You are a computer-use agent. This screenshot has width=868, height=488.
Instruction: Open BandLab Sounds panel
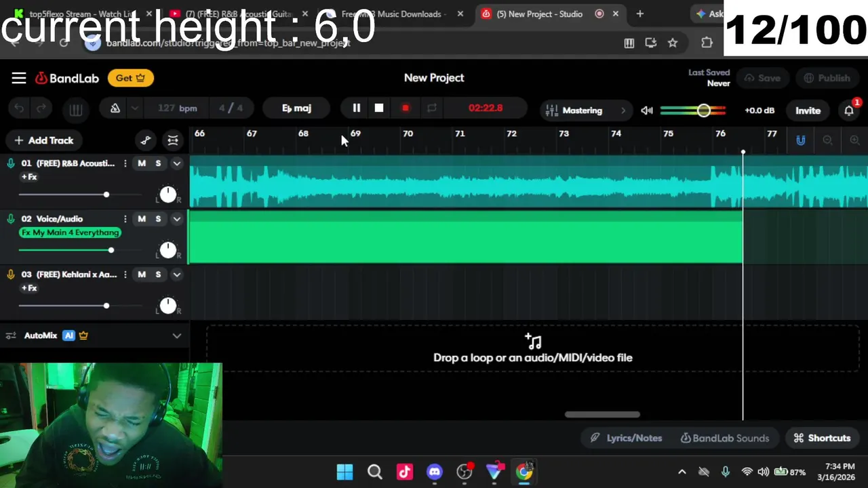tap(725, 438)
